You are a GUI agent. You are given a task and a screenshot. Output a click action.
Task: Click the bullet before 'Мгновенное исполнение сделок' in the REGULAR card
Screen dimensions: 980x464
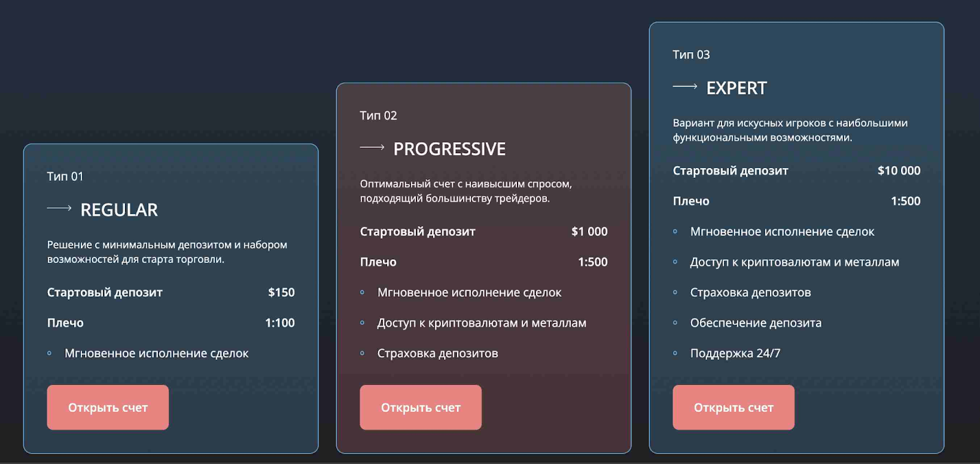point(50,353)
